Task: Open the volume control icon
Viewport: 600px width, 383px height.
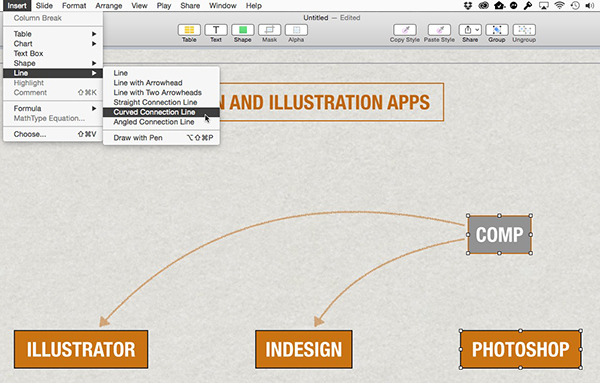Action: click(x=590, y=5)
